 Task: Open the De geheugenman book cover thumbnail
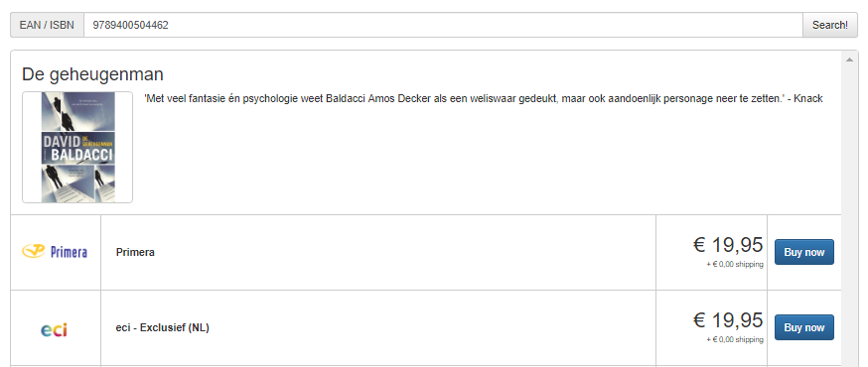(x=77, y=147)
